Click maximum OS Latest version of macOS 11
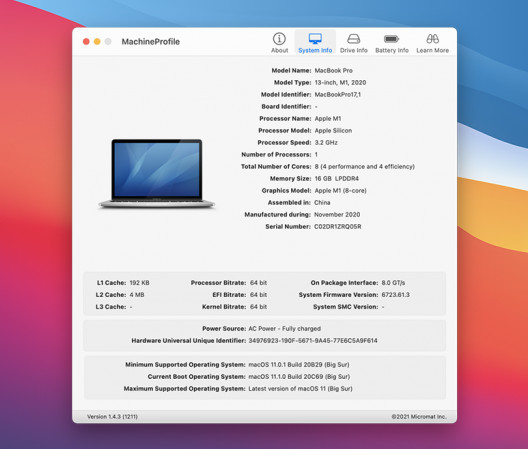Viewport: 528px width, 449px height. coord(300,389)
